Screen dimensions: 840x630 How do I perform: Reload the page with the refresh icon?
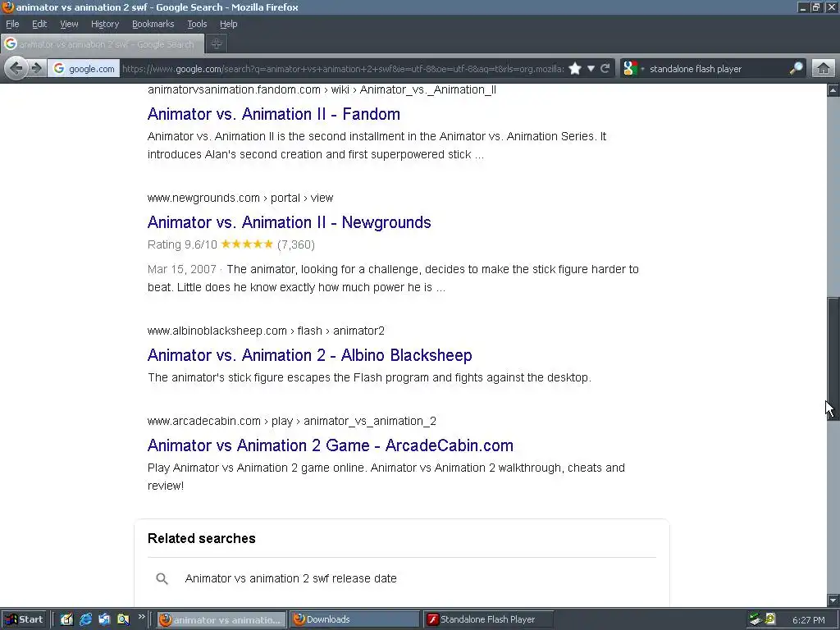pos(605,69)
